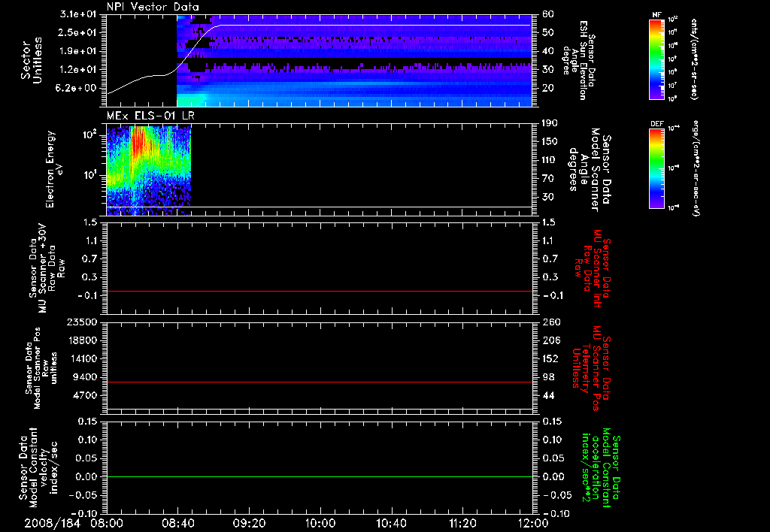This screenshot has width=770, height=532.
Task: Click the red line in MU Scanner +30V plot
Action: (320, 291)
